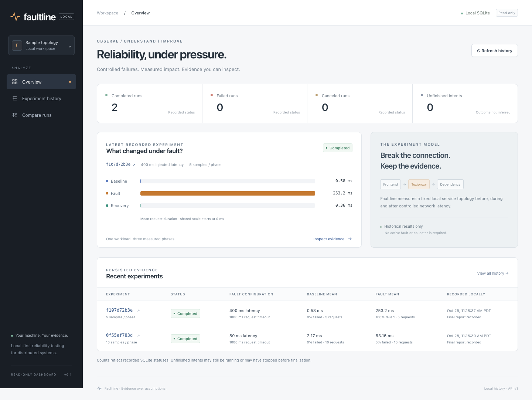
Task: Click the Experiment history list icon
Action: [15, 98]
